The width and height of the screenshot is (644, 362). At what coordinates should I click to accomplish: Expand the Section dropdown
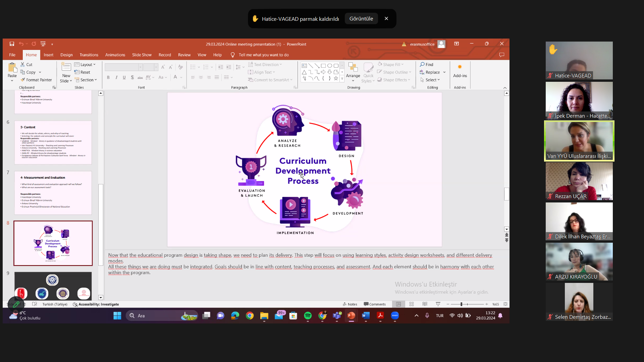(86, 80)
